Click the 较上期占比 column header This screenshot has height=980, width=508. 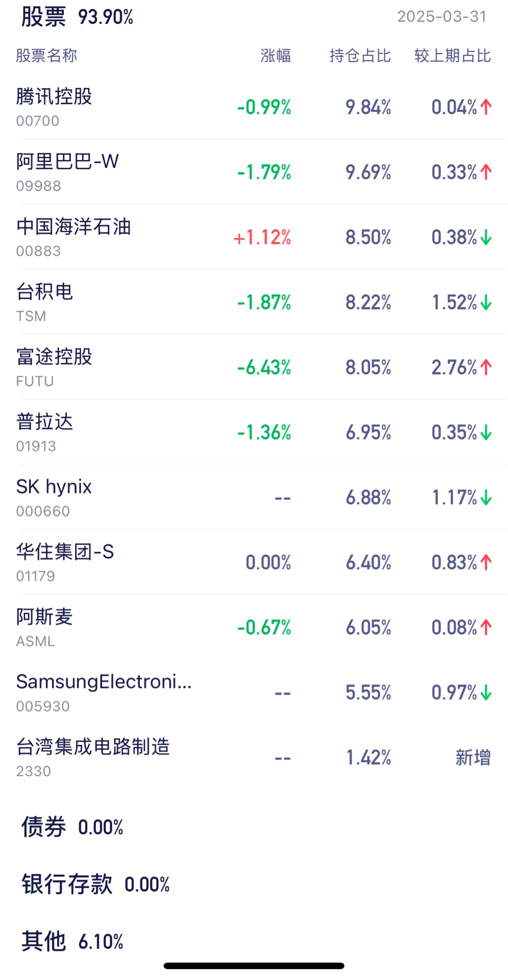coord(453,55)
